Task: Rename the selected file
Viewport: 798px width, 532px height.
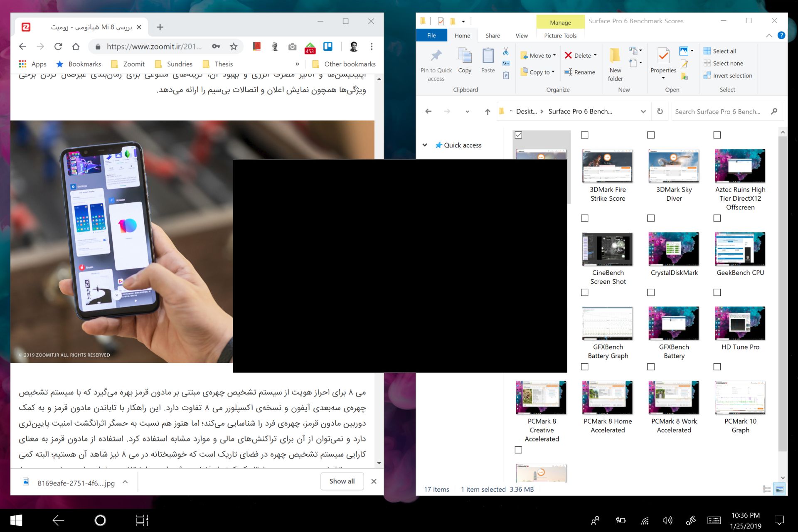Action: (580, 72)
